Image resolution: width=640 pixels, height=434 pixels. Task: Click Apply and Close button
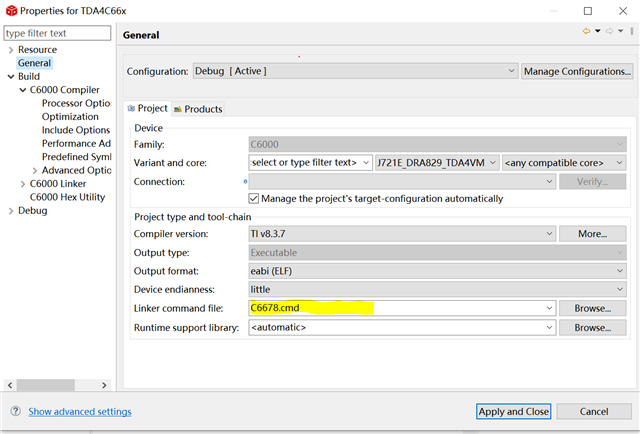tap(513, 411)
